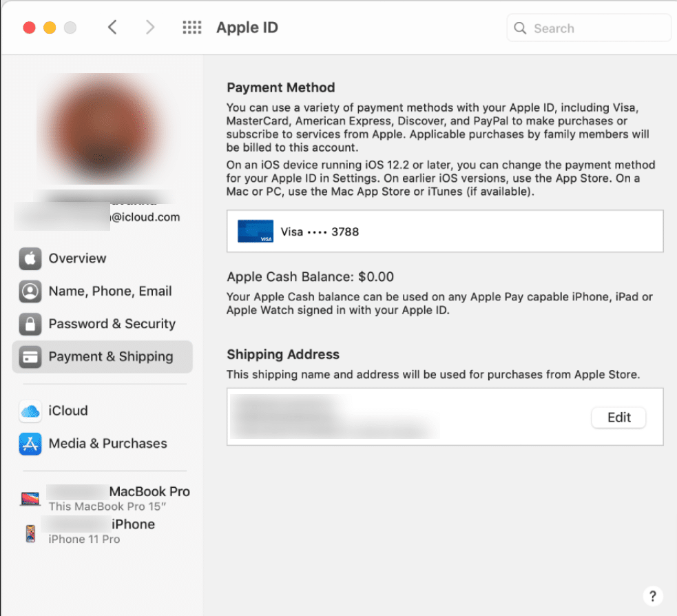The height and width of the screenshot is (616, 677).
Task: Close the window with the red button
Action: [x=29, y=28]
